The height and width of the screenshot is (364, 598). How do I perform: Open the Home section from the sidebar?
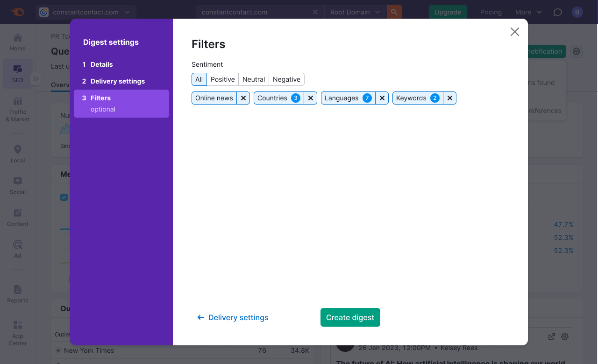click(17, 42)
